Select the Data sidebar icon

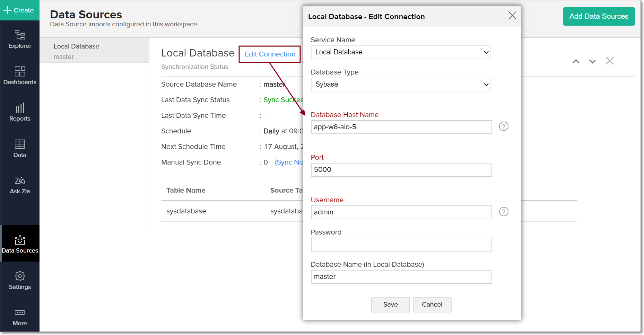(20, 148)
